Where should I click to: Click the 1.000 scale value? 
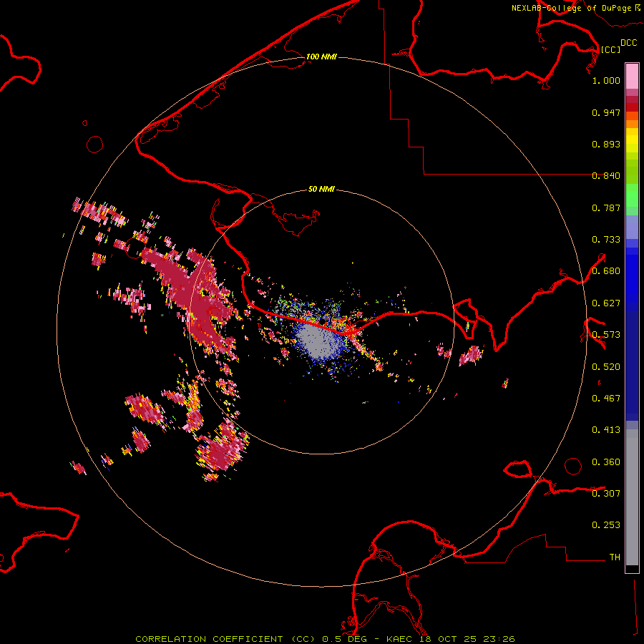(606, 80)
